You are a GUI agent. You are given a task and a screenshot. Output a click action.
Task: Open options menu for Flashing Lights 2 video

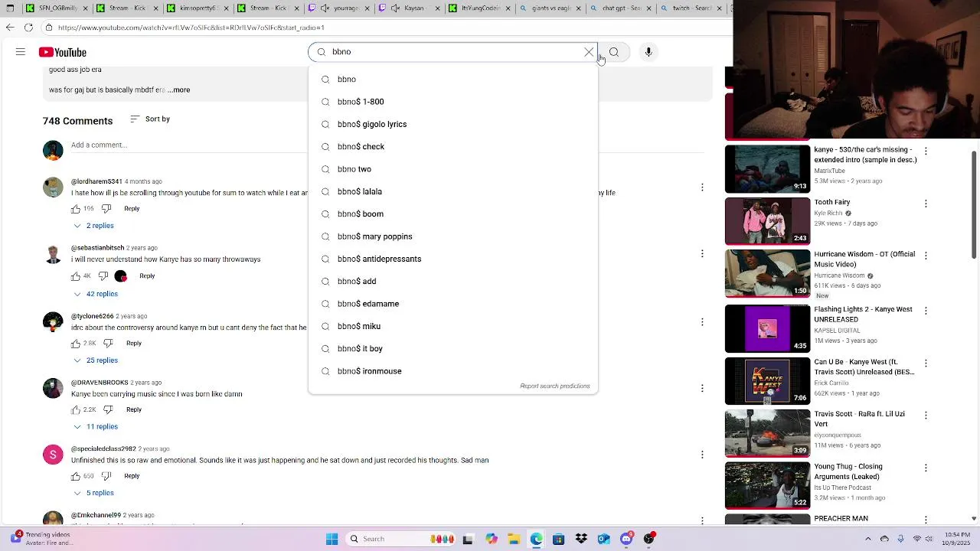pyautogui.click(x=926, y=311)
